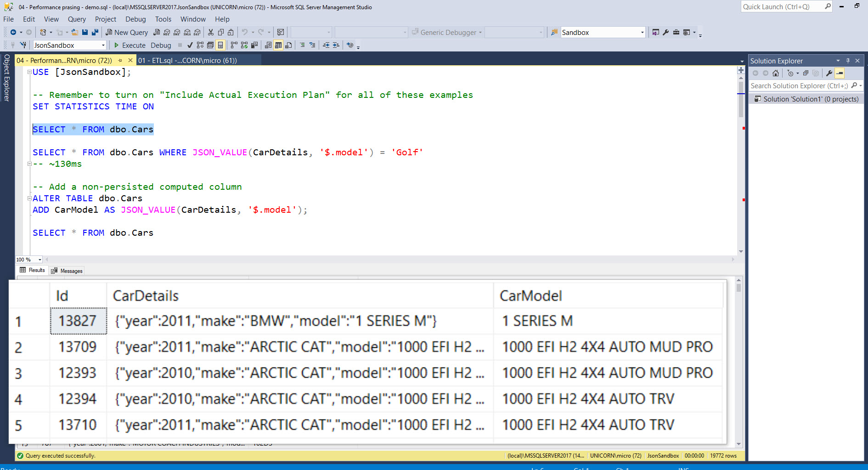Open the Activity Monitor icon
The width and height of the screenshot is (868, 470).
coord(281,32)
